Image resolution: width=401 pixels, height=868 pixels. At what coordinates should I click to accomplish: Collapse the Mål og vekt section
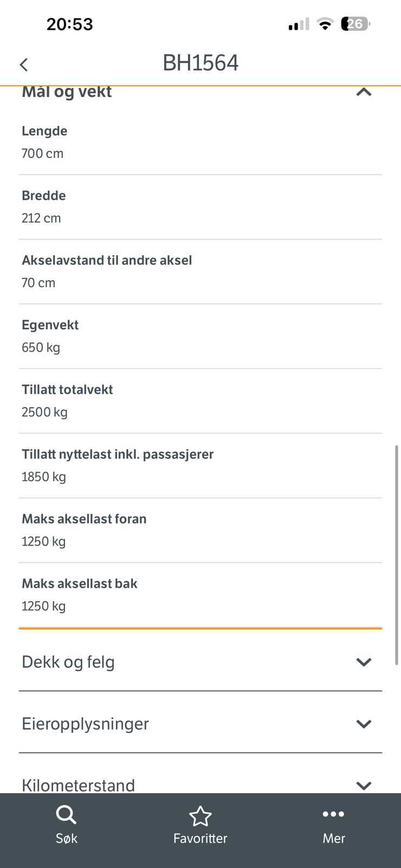[x=364, y=92]
